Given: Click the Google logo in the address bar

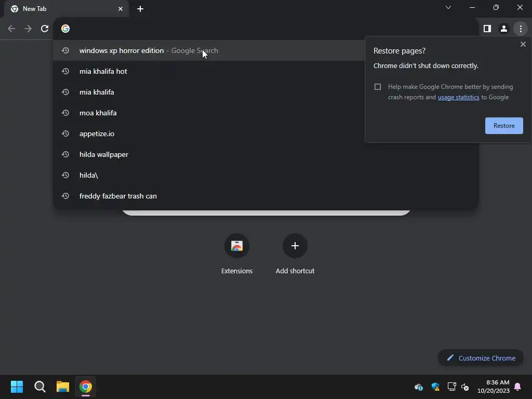Looking at the screenshot, I should pyautogui.click(x=65, y=29).
